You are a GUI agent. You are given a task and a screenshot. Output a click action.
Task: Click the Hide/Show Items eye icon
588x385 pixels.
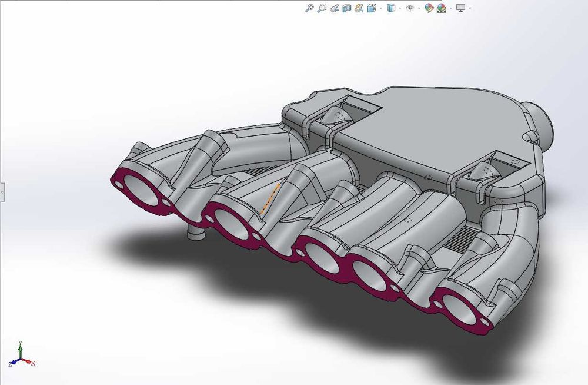[x=410, y=8]
